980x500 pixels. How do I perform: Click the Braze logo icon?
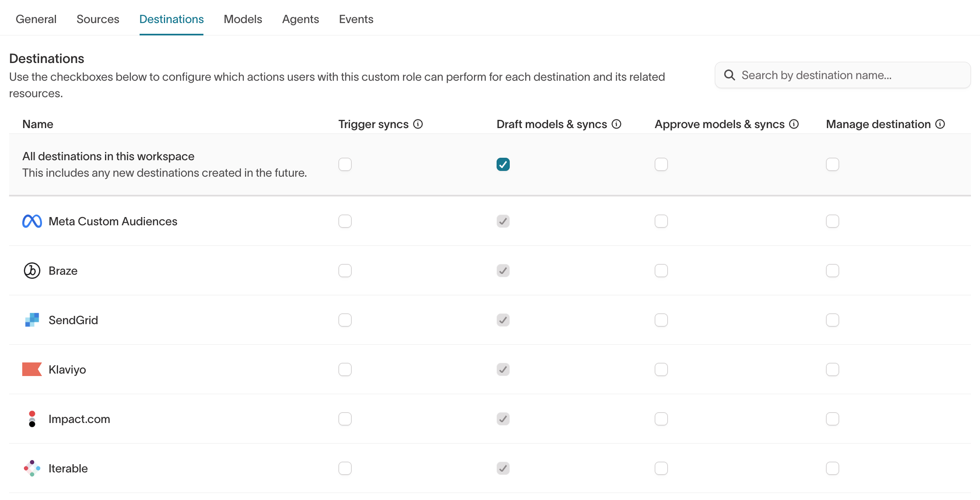pyautogui.click(x=32, y=271)
